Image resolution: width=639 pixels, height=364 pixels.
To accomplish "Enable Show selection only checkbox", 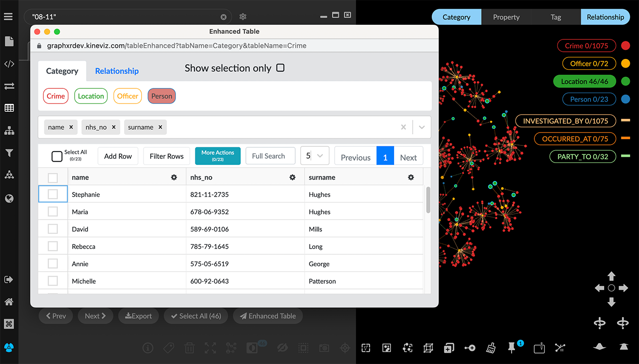I will click(281, 68).
